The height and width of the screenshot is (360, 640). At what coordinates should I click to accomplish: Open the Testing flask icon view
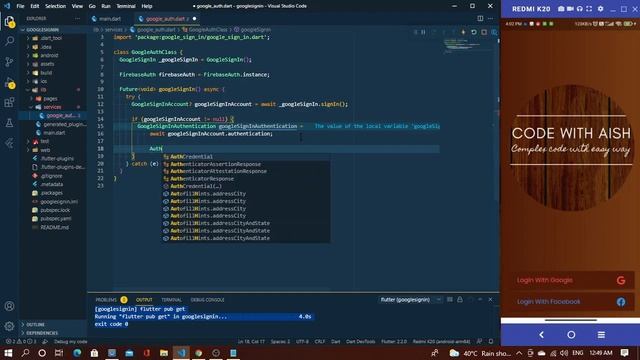pos(9,122)
